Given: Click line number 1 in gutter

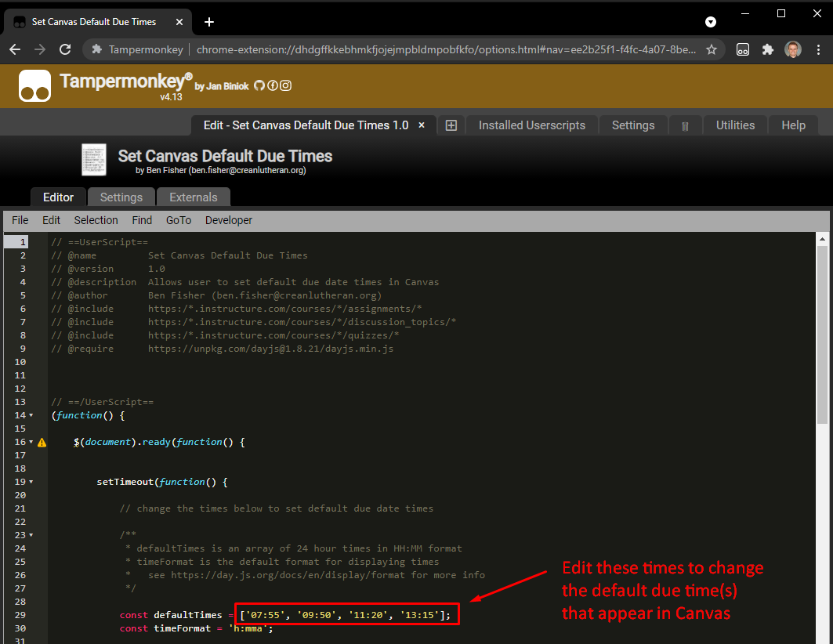Looking at the screenshot, I should (x=23, y=242).
